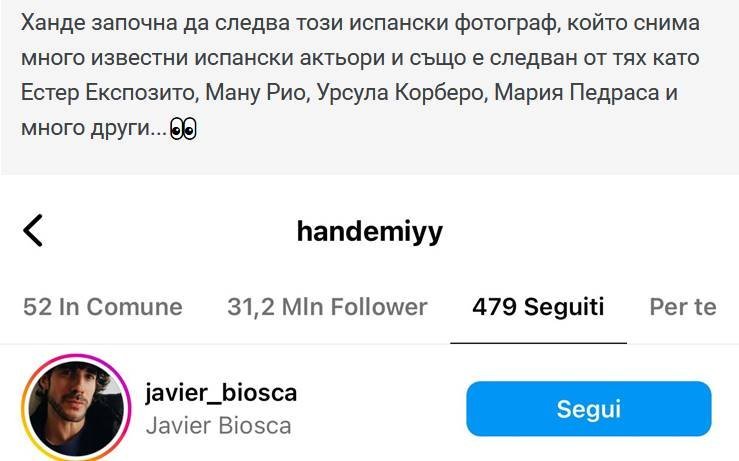This screenshot has height=461, width=739.
Task: Go back using the left chevron arrow
Action: click(x=33, y=230)
